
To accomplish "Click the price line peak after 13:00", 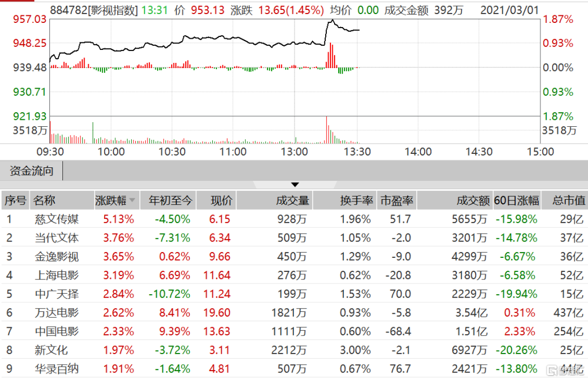I will (x=332, y=21).
